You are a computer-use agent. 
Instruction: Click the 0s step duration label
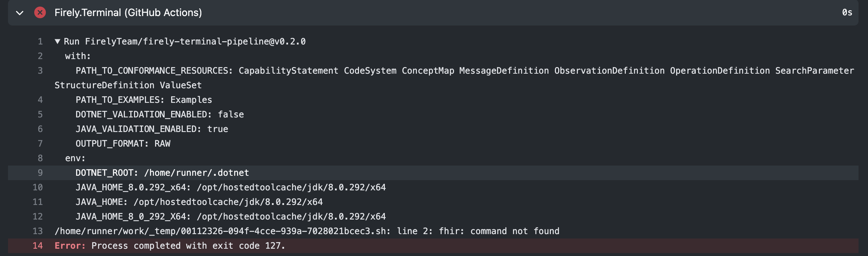pos(847,12)
